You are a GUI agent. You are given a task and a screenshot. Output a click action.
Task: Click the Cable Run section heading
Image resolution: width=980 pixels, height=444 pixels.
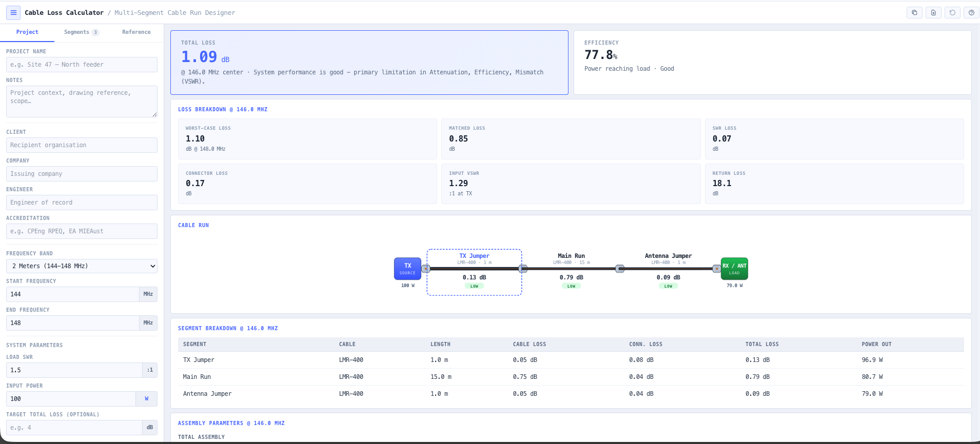[x=193, y=226]
